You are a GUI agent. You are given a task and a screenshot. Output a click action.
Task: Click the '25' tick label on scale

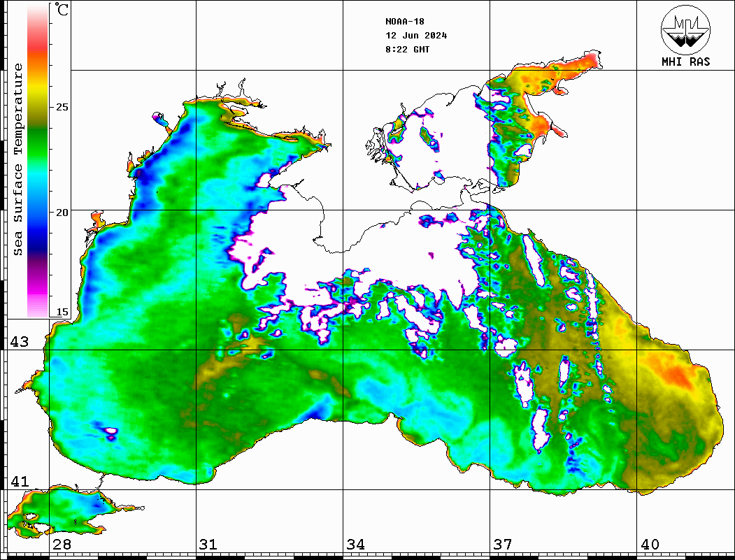[62, 107]
